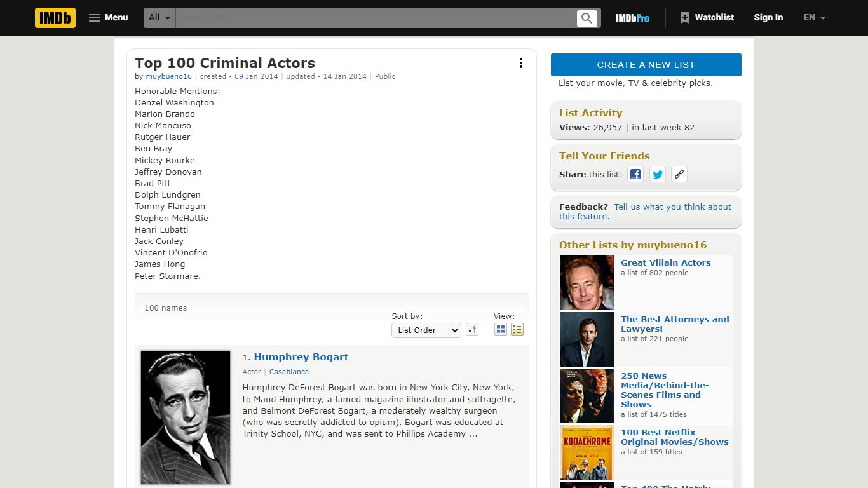Open 100 Best Netflix Original Movies/Shows list

click(x=675, y=437)
